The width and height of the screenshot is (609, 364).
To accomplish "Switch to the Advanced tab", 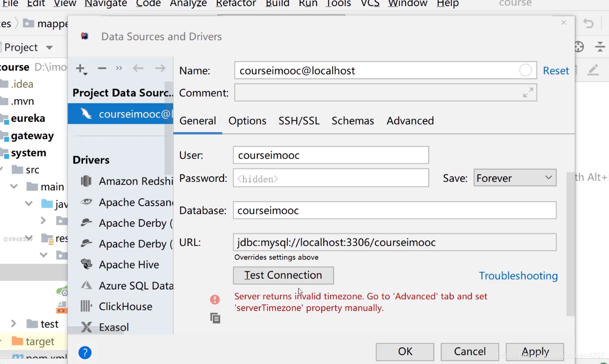I will click(410, 121).
